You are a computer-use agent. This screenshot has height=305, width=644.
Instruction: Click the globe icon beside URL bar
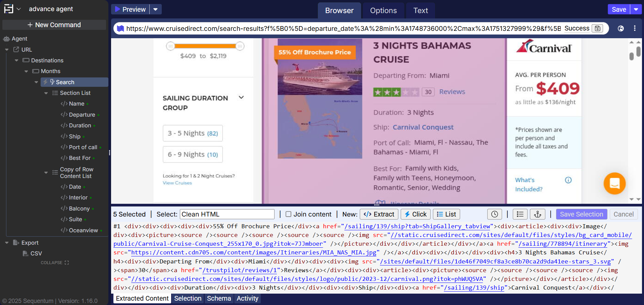[621, 28]
